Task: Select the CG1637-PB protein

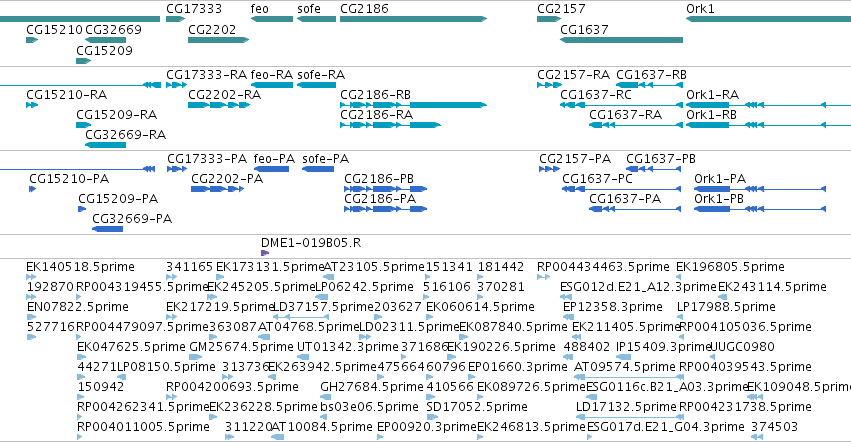Action: 653,169
